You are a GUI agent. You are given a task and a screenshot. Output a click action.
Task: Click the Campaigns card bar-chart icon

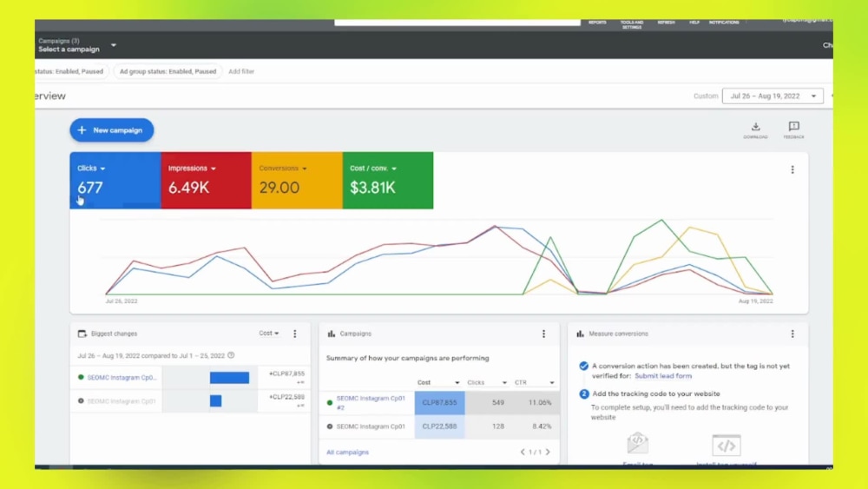coord(331,334)
